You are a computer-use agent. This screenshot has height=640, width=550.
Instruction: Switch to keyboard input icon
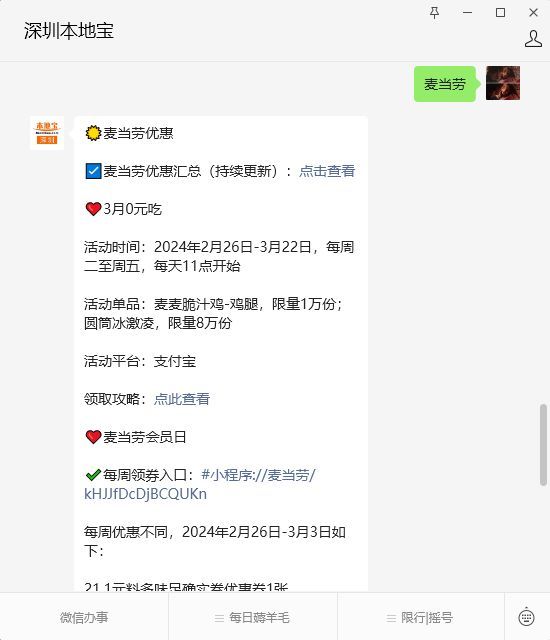(526, 617)
